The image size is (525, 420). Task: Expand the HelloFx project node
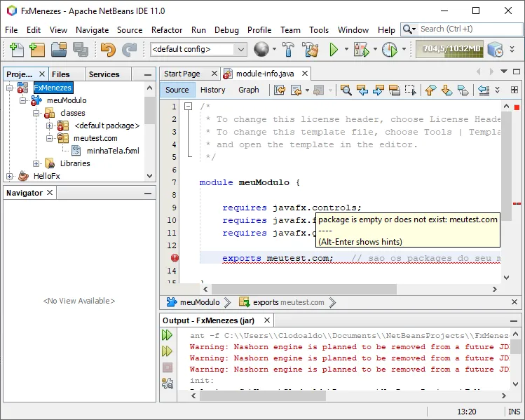(x=10, y=176)
